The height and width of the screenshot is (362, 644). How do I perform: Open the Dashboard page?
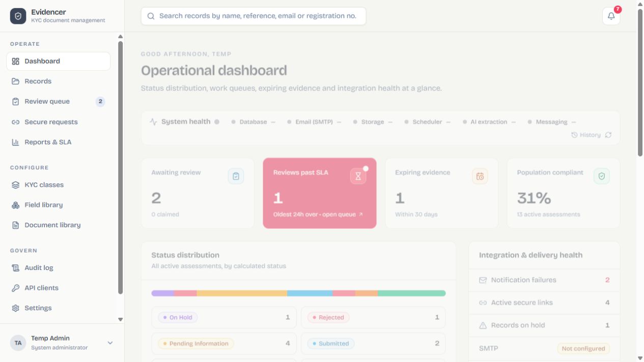coord(59,61)
